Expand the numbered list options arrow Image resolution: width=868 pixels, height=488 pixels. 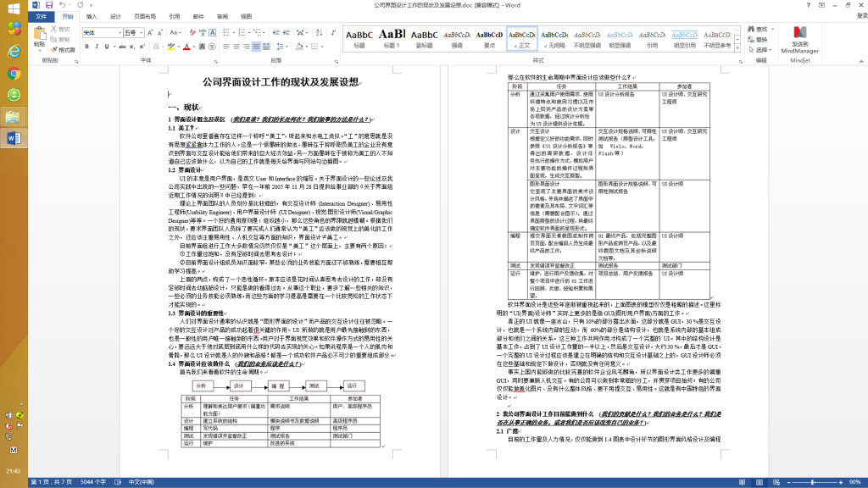pos(250,33)
